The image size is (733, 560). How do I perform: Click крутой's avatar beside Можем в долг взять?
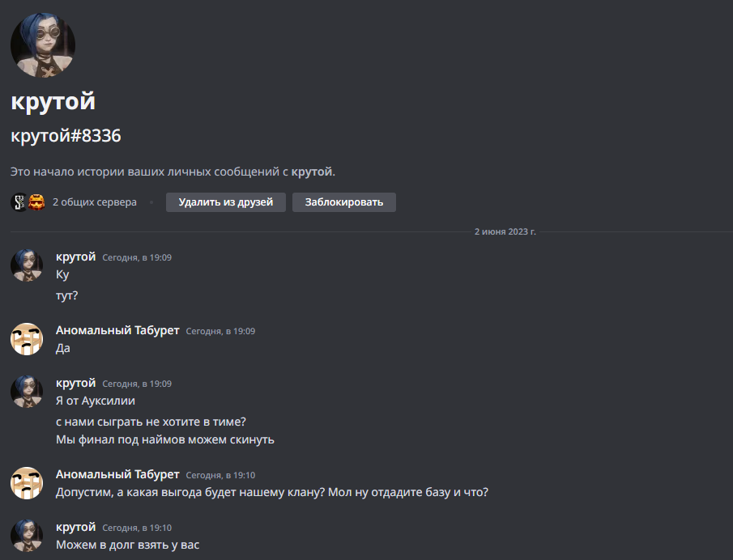[27, 536]
